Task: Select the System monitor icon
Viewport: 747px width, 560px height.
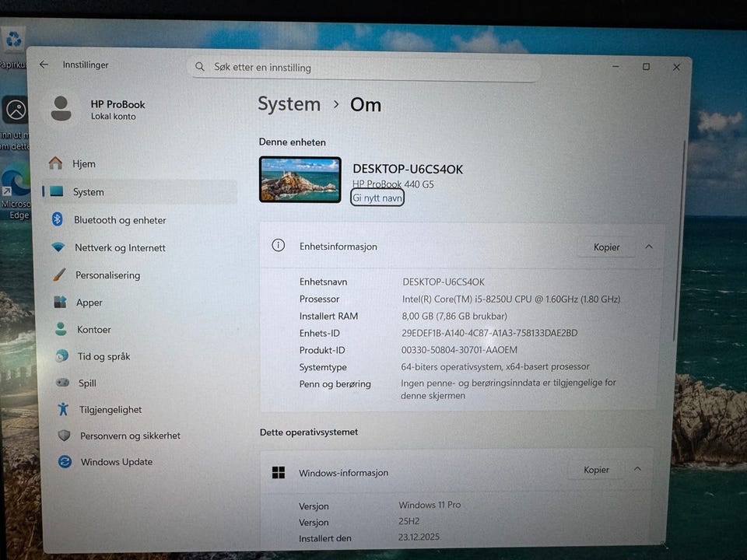Action: [57, 191]
